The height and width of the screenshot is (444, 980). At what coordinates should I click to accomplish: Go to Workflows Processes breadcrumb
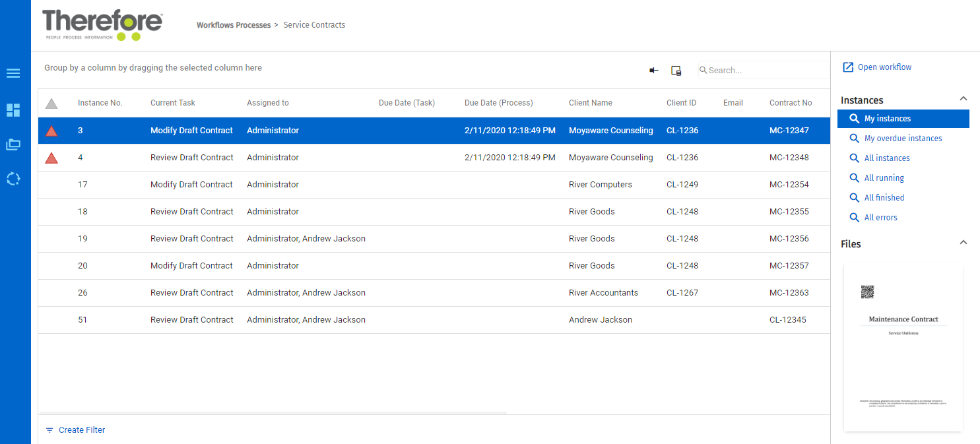[x=234, y=25]
